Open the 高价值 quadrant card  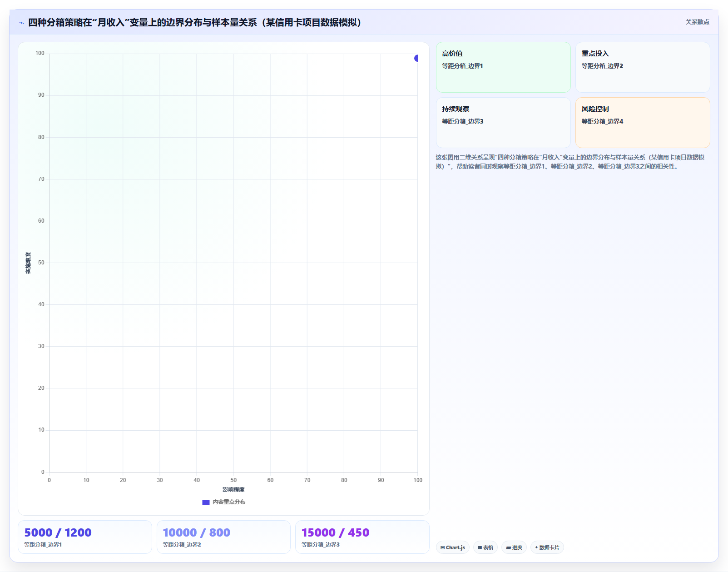[503, 67]
